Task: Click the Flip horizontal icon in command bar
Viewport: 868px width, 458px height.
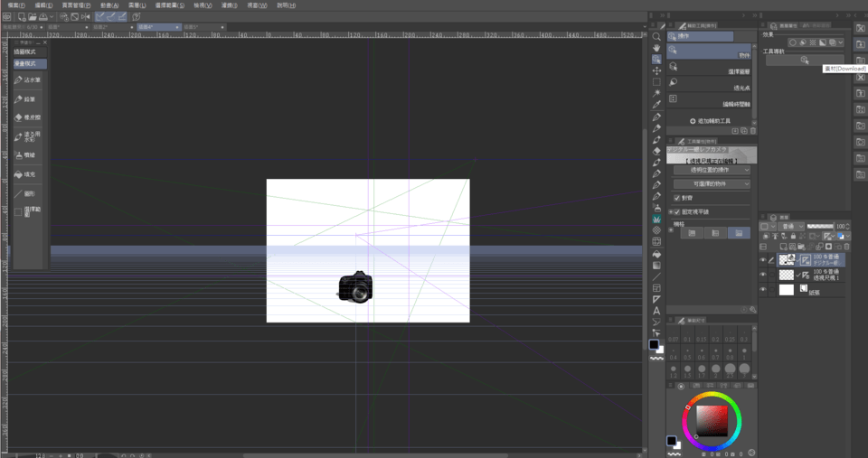Action: pyautogui.click(x=85, y=16)
